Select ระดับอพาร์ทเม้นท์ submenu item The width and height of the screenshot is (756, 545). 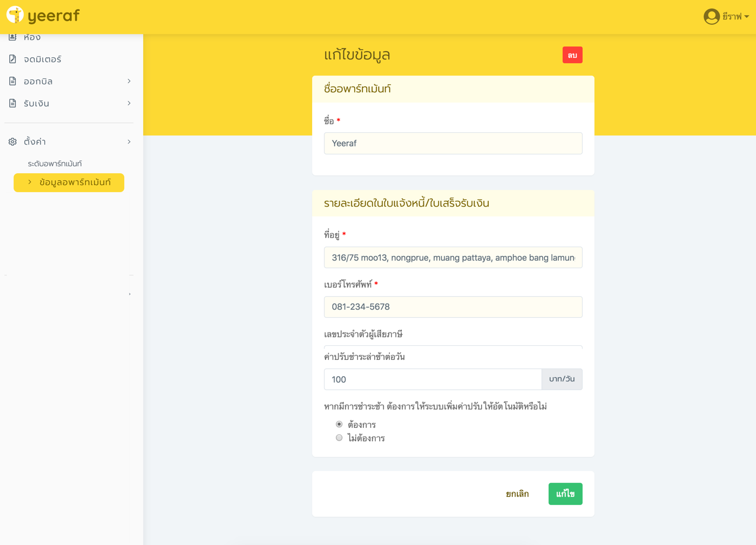tap(55, 163)
